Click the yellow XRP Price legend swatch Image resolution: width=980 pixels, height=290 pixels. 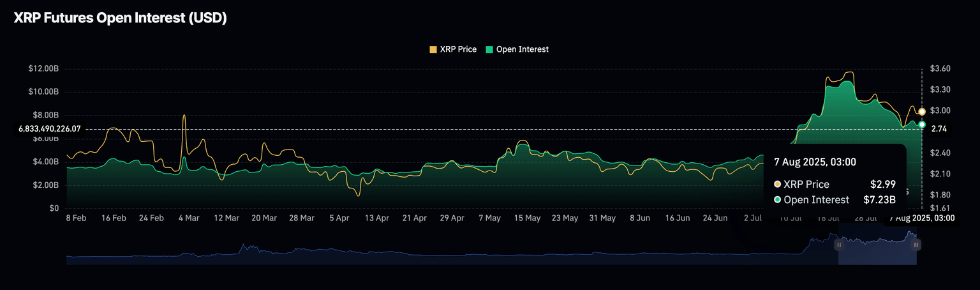tap(433, 49)
